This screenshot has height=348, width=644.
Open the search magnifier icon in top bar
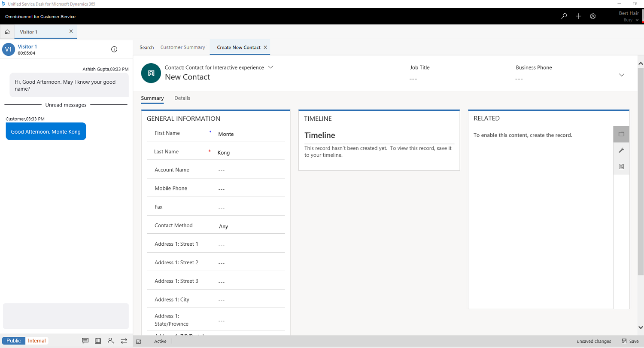pyautogui.click(x=564, y=16)
